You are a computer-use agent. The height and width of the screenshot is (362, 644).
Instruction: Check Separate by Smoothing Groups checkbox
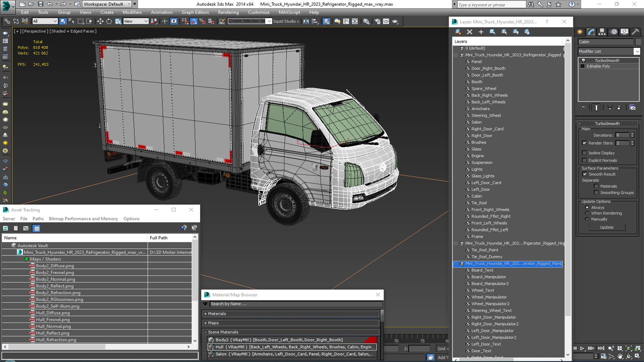tap(596, 192)
